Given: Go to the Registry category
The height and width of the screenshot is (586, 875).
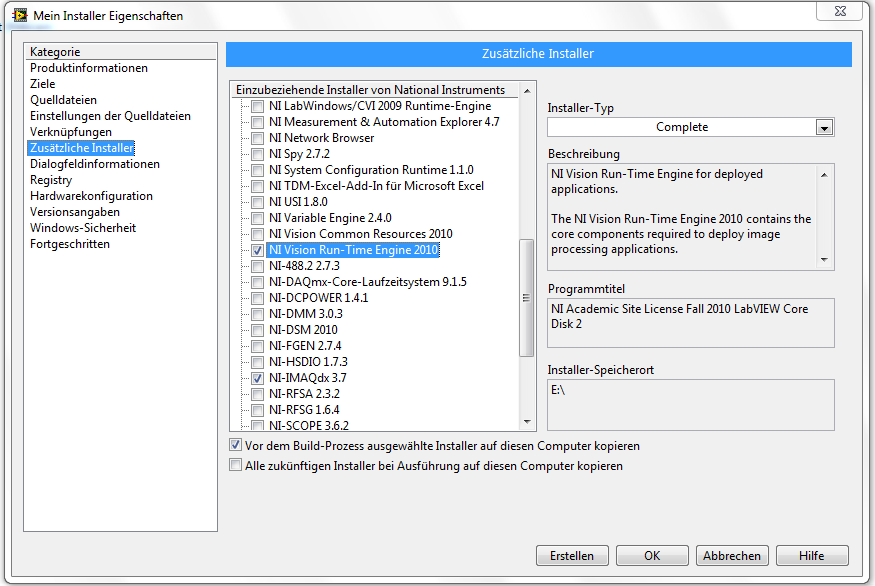Looking at the screenshot, I should tap(51, 180).
